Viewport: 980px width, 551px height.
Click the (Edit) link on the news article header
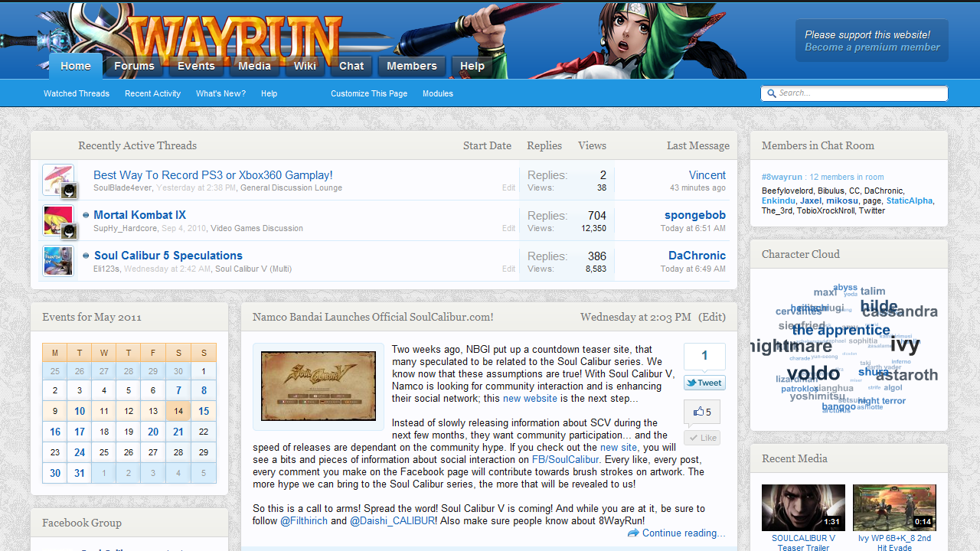click(x=712, y=317)
